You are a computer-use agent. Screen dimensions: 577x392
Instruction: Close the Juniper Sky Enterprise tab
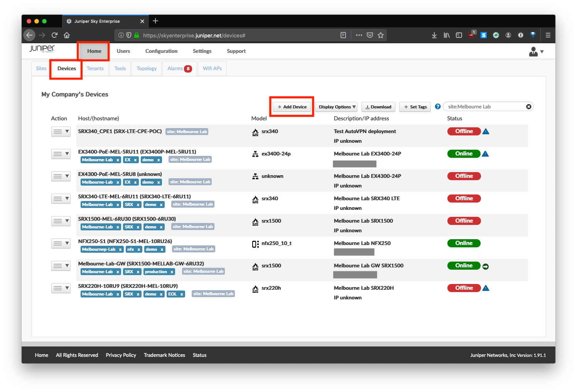(x=142, y=21)
